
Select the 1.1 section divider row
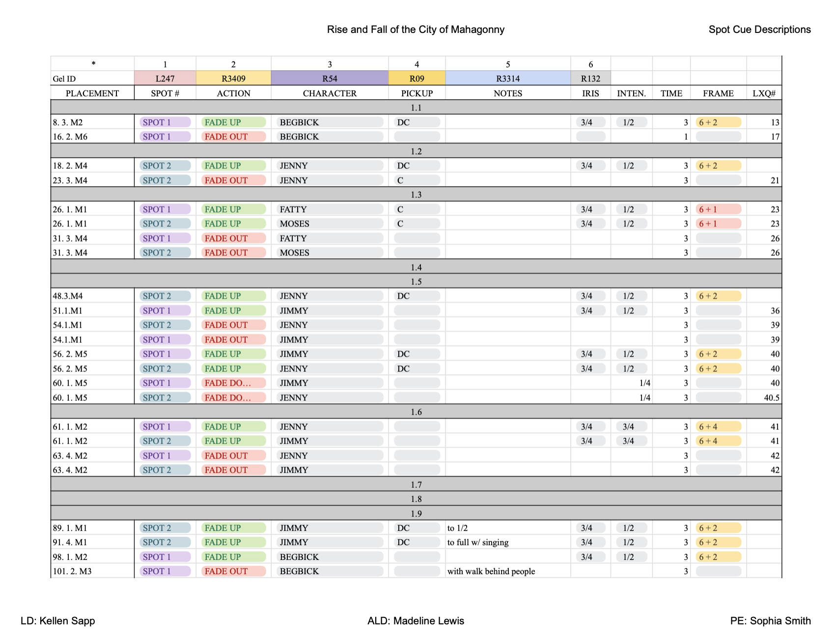tap(416, 108)
